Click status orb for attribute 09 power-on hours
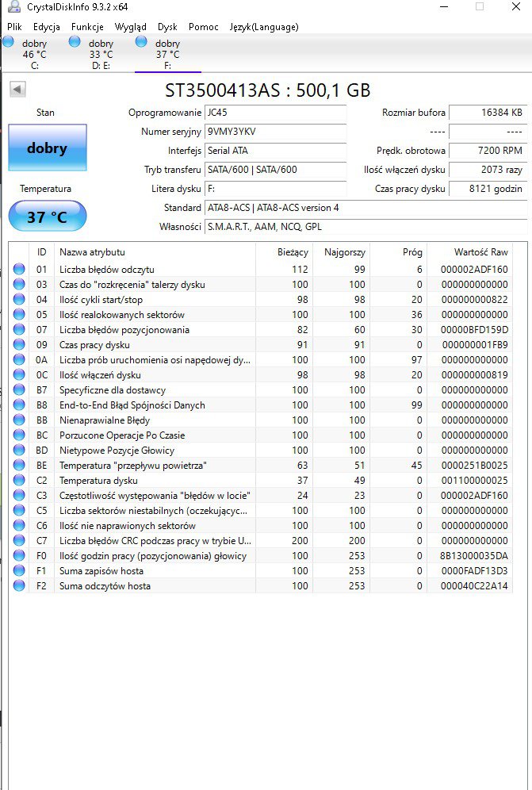532x790 pixels. coord(19,344)
